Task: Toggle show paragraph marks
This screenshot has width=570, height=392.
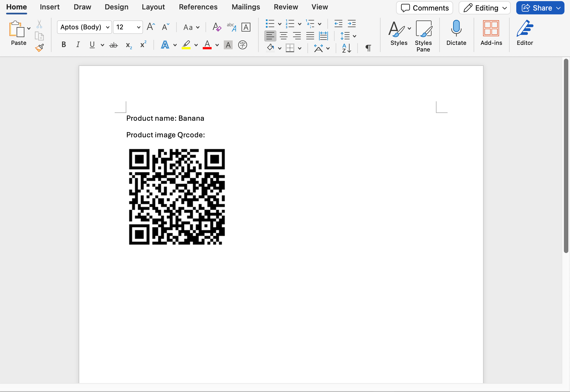Action: click(x=368, y=48)
